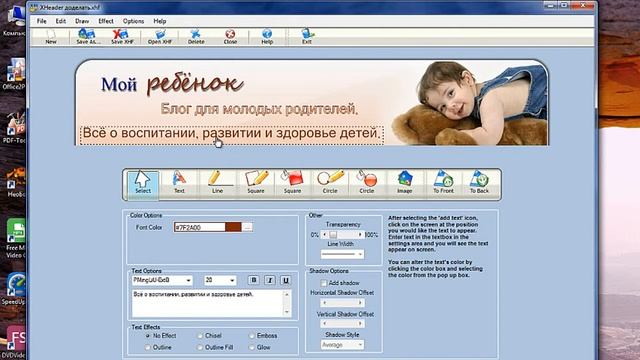The width and height of the screenshot is (640, 360).
Task: Click the To Back tool
Action: click(x=479, y=183)
